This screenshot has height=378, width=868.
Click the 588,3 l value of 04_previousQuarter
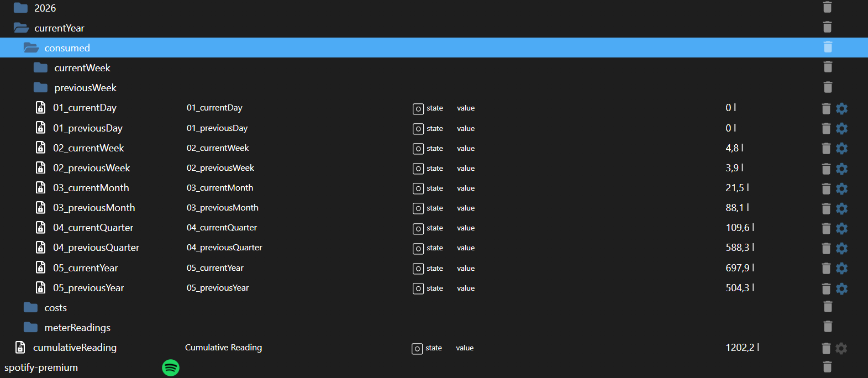740,248
